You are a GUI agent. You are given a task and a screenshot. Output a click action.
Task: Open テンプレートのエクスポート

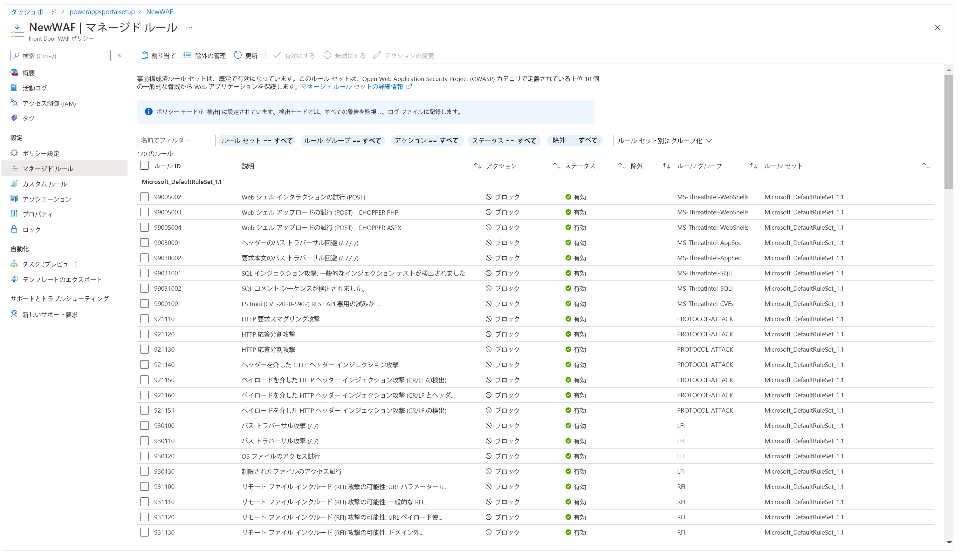62,280
